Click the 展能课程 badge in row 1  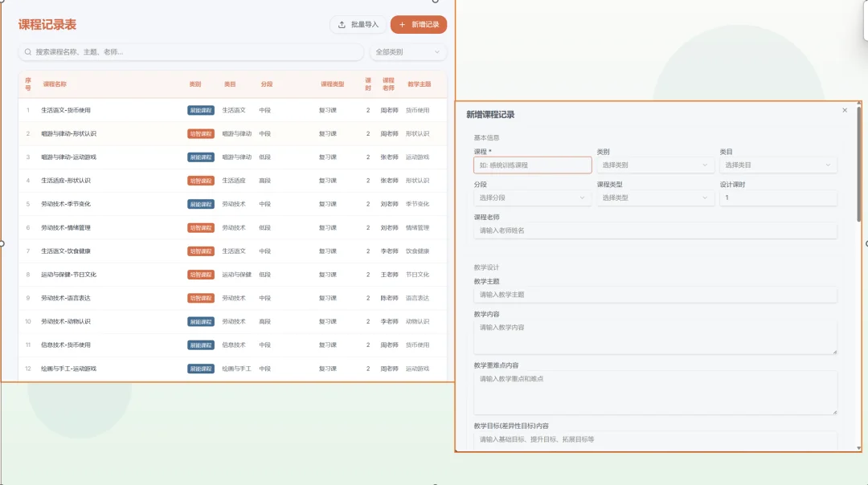coord(200,110)
